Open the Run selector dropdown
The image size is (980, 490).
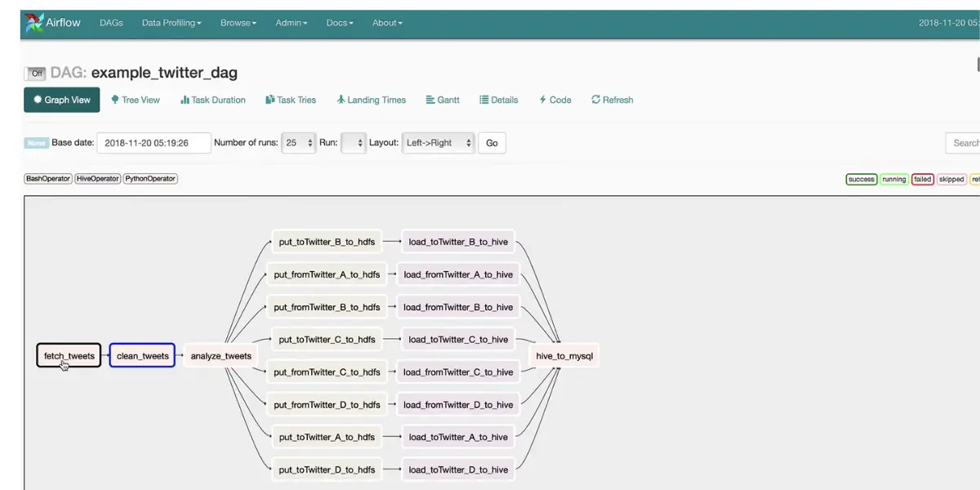(x=353, y=143)
